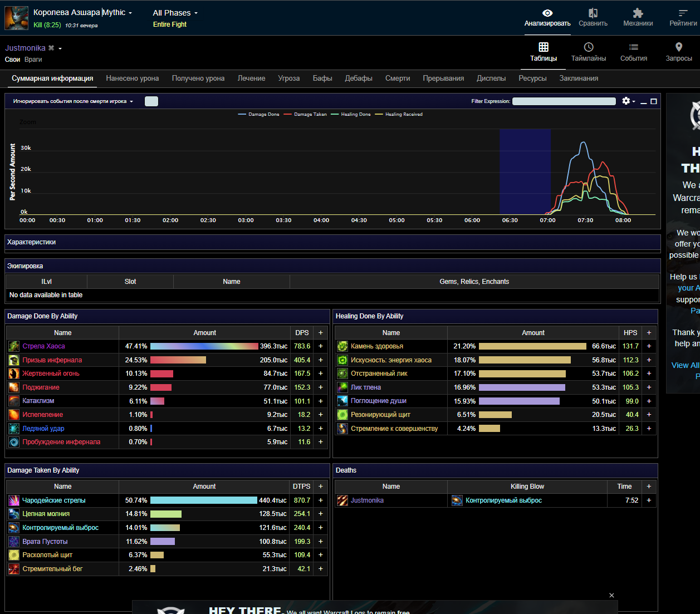
Task: Open the Королева Азшара Mythic encounter dropdown
Action: (82, 12)
